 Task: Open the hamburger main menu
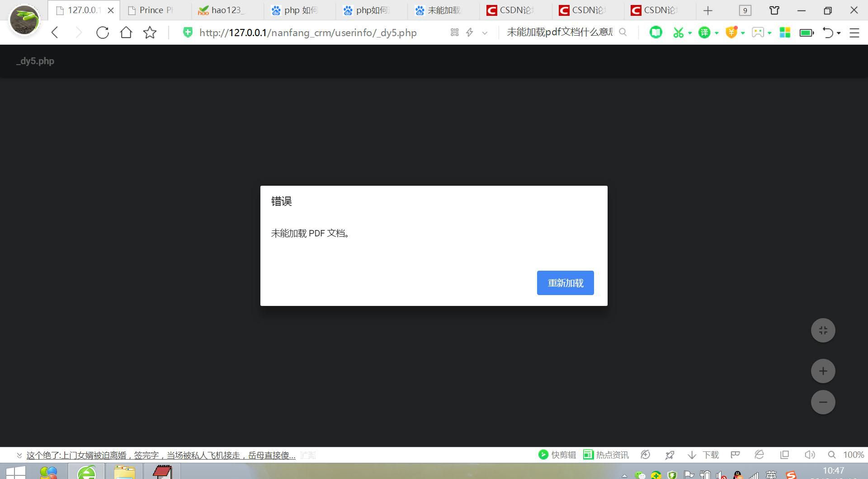(854, 32)
